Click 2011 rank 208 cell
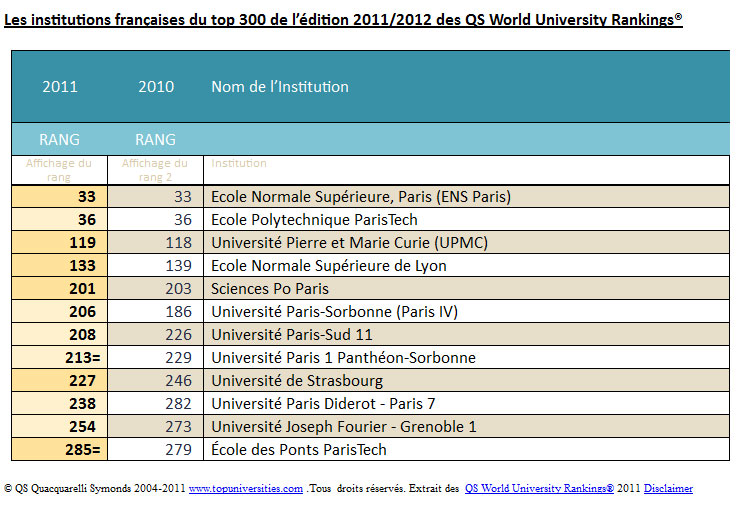 (x=59, y=334)
